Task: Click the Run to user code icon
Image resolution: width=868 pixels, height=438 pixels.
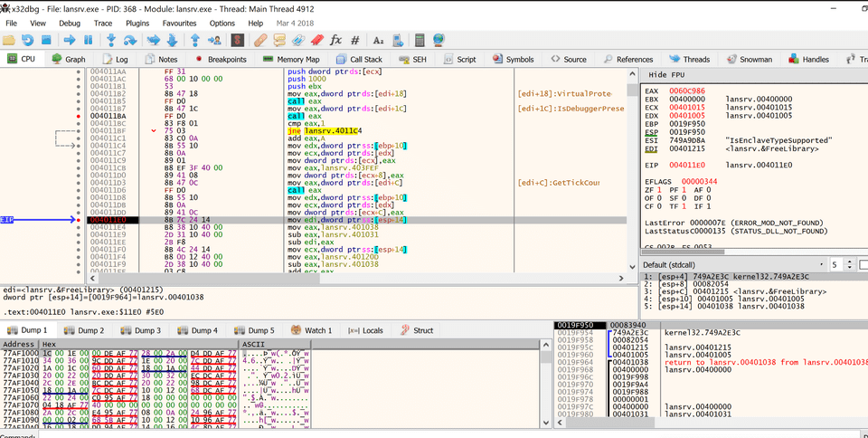Action: click(214, 40)
